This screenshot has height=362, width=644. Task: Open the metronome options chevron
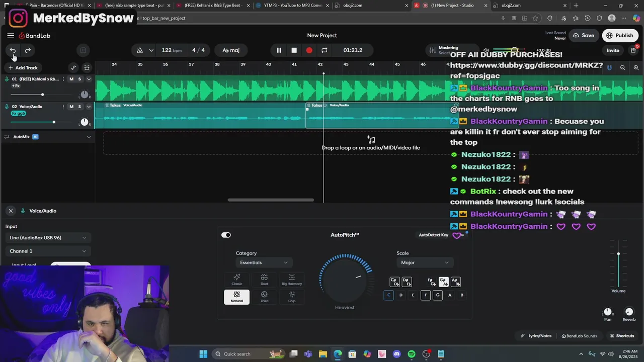(151, 50)
